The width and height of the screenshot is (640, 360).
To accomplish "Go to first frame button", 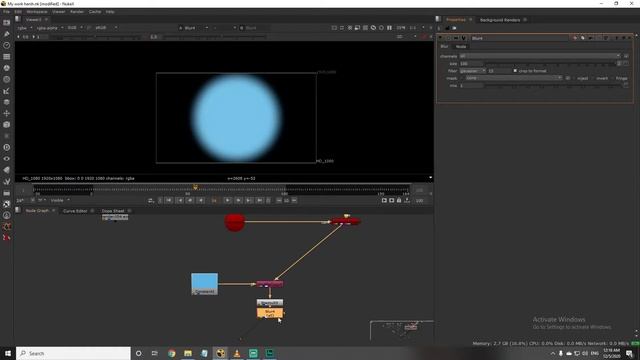I will (169, 200).
